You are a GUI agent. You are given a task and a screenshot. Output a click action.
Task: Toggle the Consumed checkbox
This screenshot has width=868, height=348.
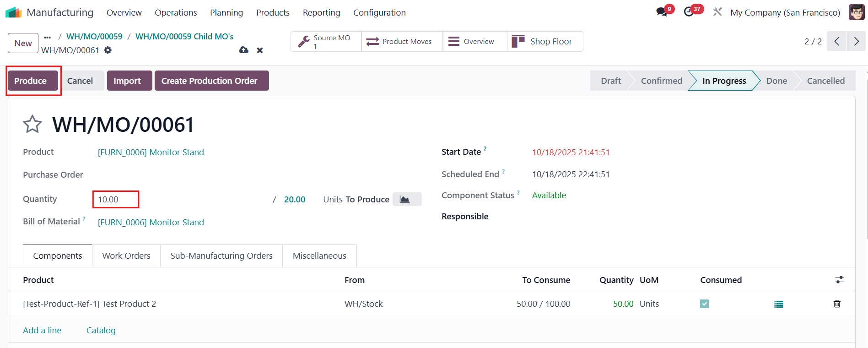click(704, 304)
